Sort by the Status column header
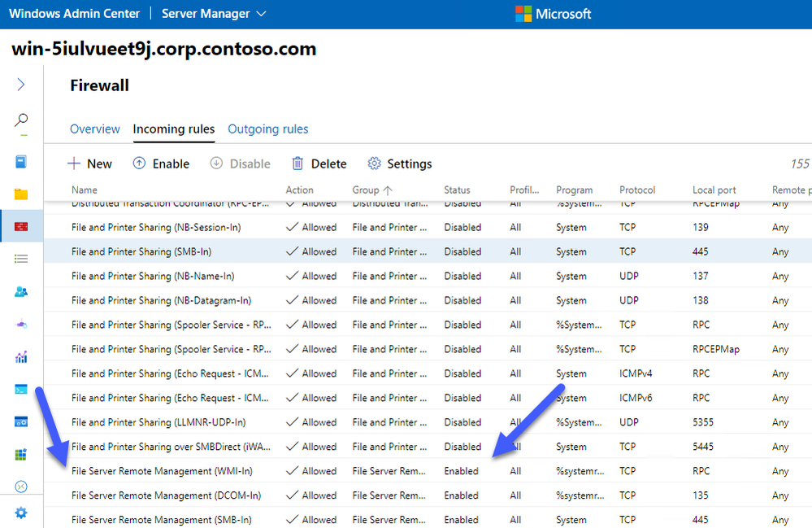 coord(458,190)
